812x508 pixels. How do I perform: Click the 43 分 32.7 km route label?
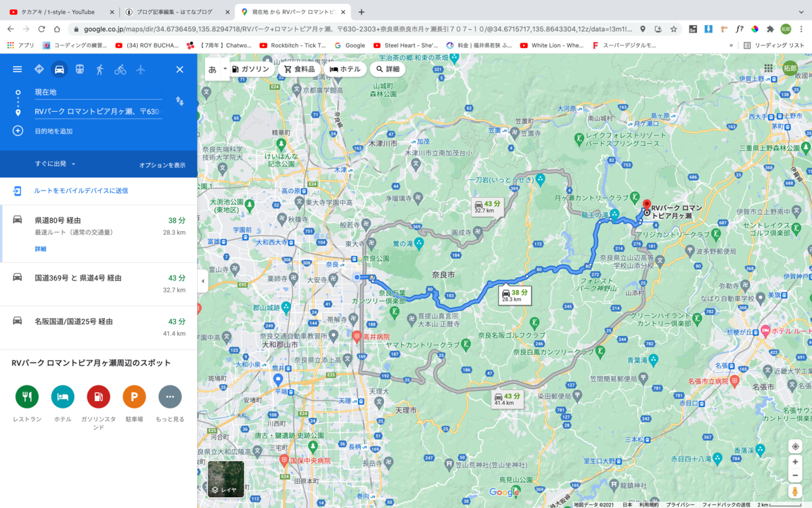coord(488,207)
